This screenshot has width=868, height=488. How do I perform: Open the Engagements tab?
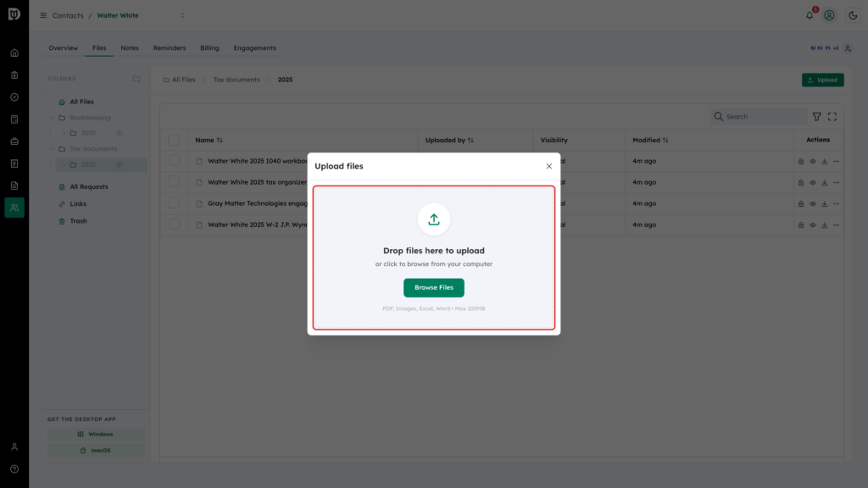[254, 48]
